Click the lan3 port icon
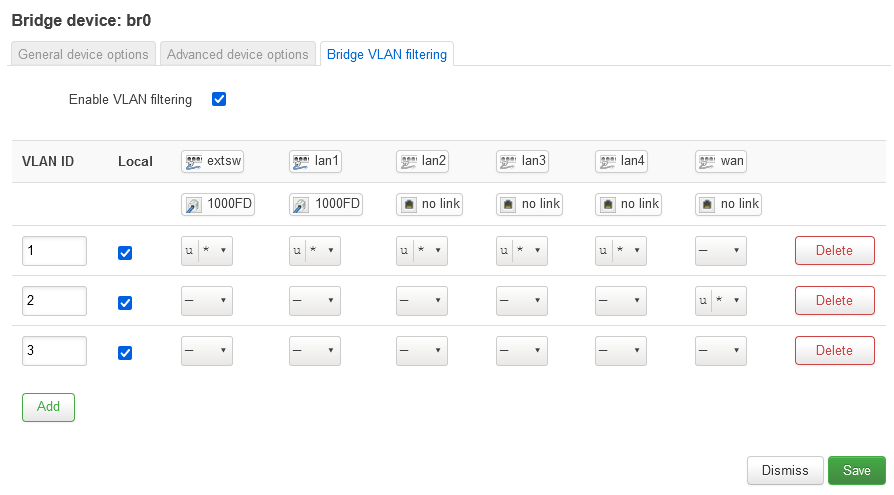 click(x=508, y=162)
